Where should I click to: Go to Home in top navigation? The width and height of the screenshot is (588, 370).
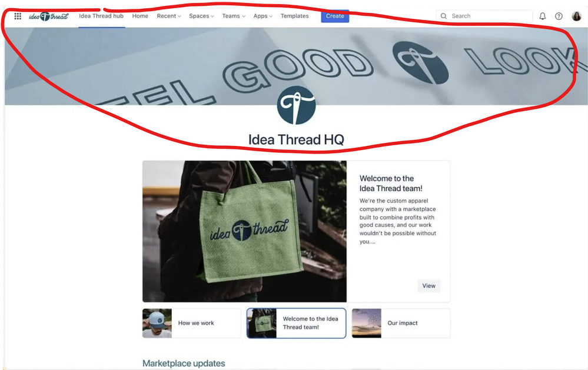point(140,16)
